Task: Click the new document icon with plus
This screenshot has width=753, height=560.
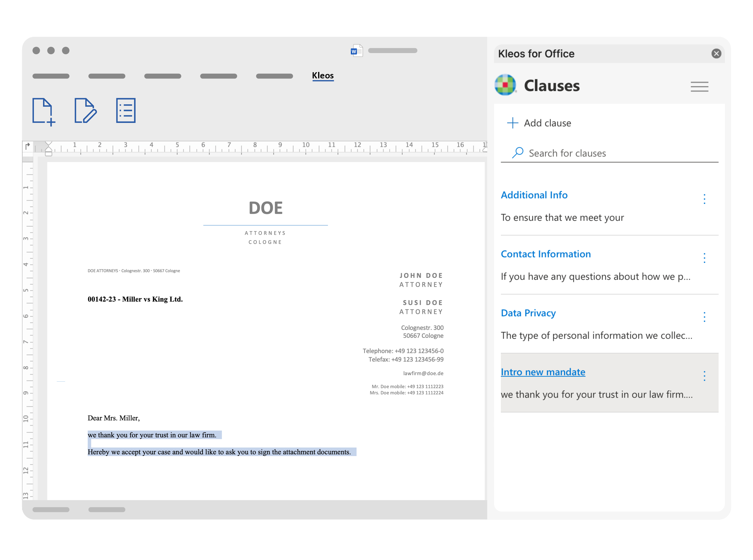Action: (x=43, y=111)
